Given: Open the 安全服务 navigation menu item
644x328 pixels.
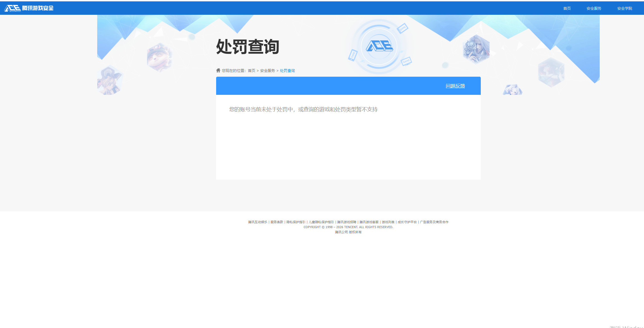Looking at the screenshot, I should point(594,8).
